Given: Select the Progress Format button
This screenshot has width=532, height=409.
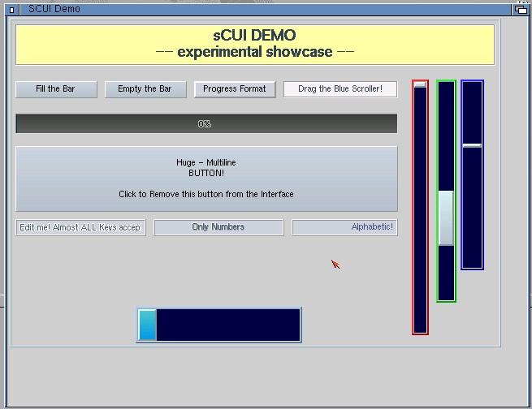Looking at the screenshot, I should pyautogui.click(x=235, y=89).
